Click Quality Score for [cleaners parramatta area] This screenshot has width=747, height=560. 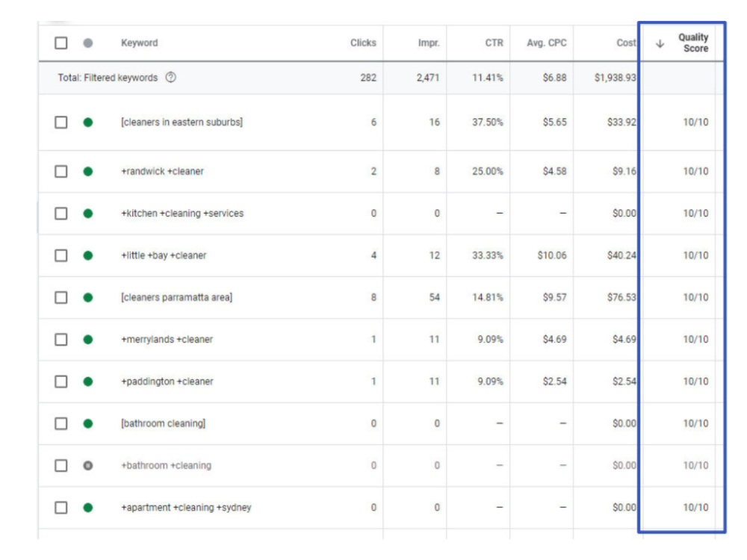(x=695, y=298)
